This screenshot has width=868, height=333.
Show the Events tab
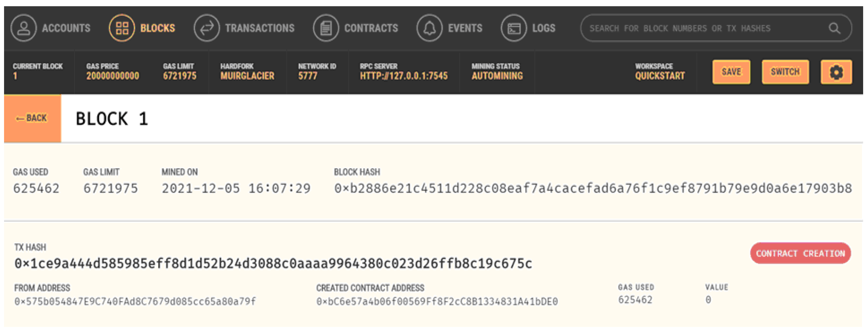click(x=465, y=28)
